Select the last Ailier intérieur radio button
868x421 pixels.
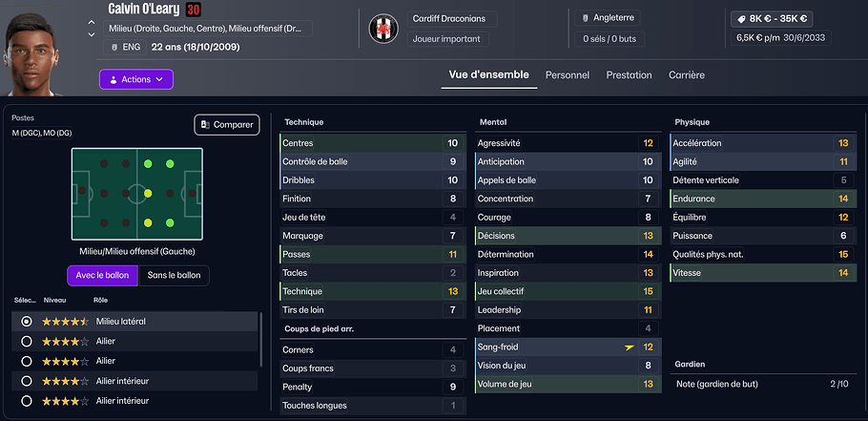(26, 400)
